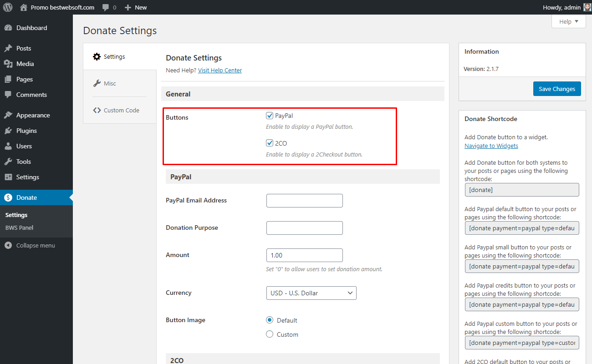Select the Custom button image radio

(x=270, y=334)
